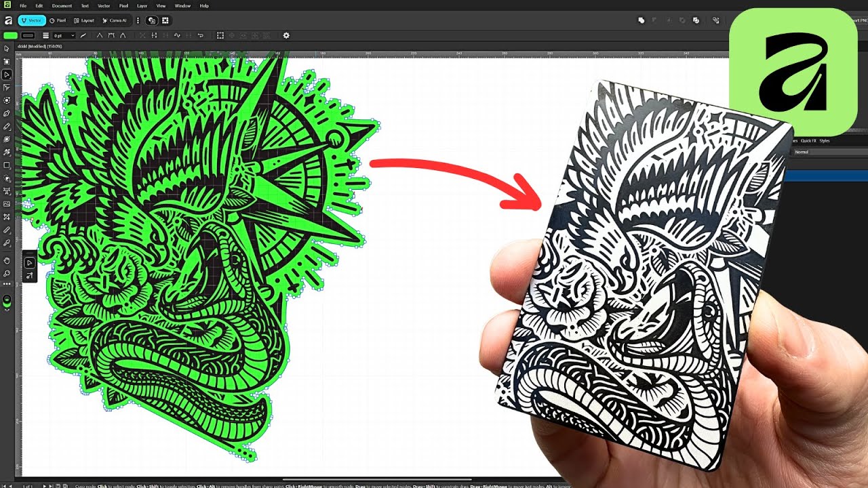Switch to the Pixel studio

58,20
